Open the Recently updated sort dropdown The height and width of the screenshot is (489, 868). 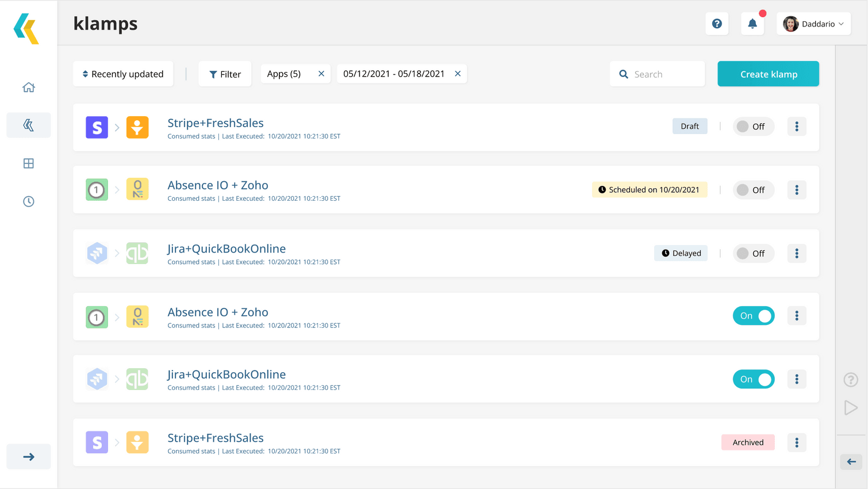point(122,74)
